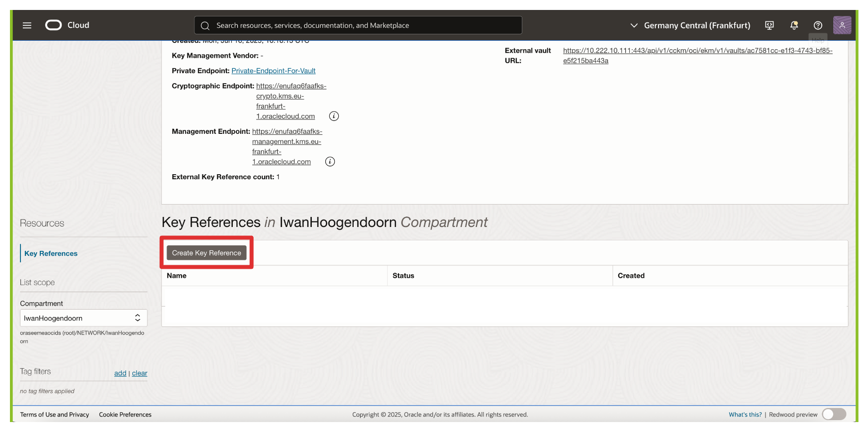The image size is (868, 432).
Task: Open the notifications bell
Action: (794, 25)
